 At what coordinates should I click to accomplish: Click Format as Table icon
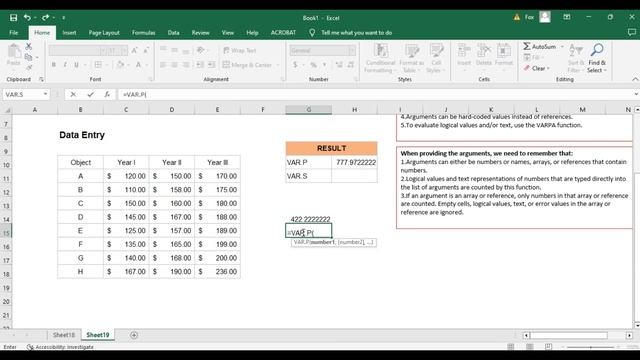coord(411,58)
